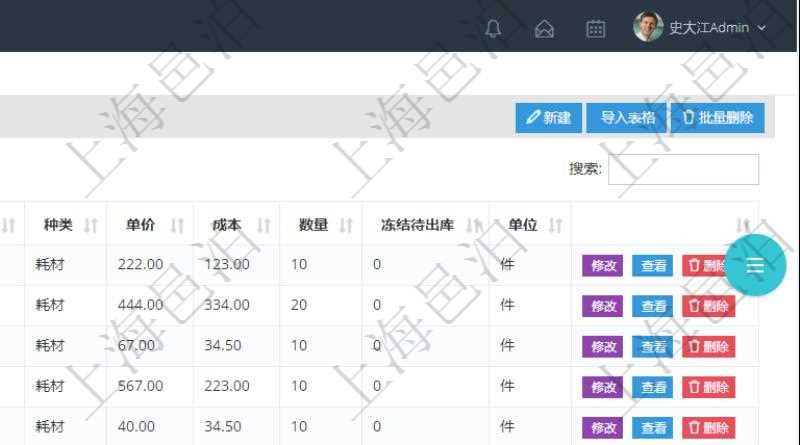
Task: Click 删除 for the 222.00 price row
Action: point(704,265)
